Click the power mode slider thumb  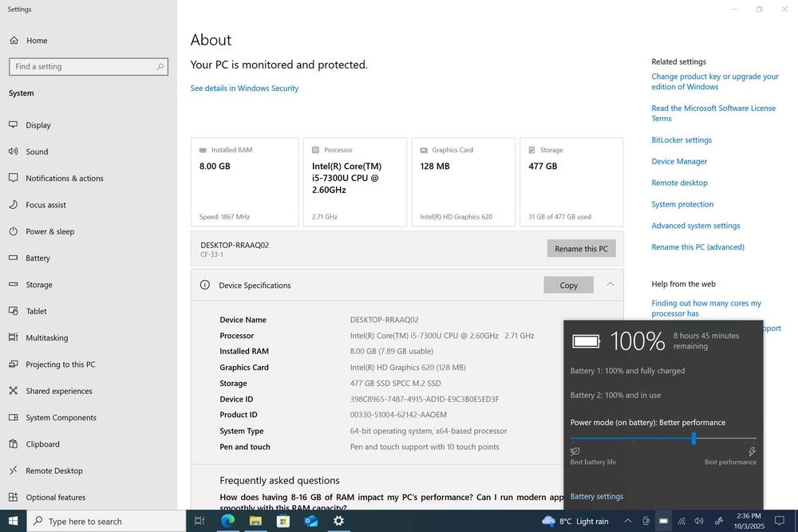[693, 438]
